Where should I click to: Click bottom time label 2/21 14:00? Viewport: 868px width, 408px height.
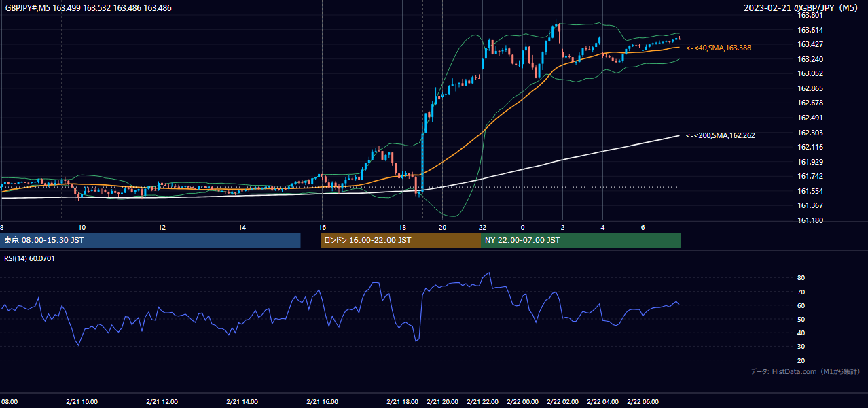242,401
